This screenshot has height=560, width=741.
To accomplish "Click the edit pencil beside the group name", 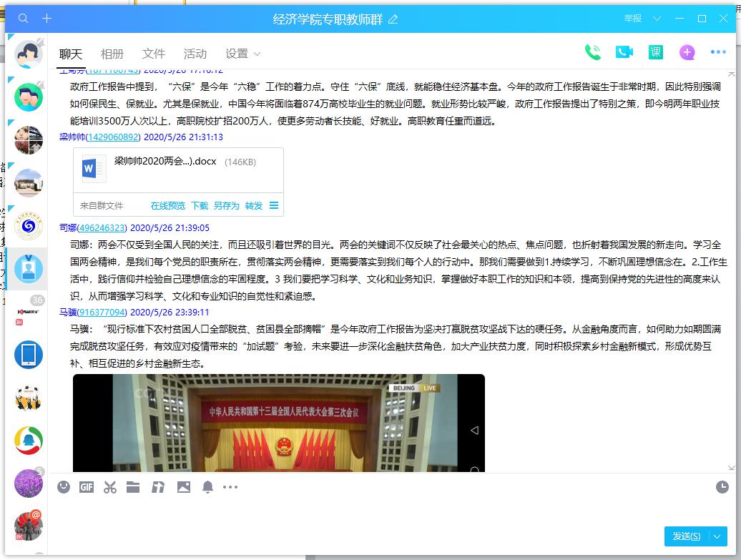I will [x=393, y=19].
